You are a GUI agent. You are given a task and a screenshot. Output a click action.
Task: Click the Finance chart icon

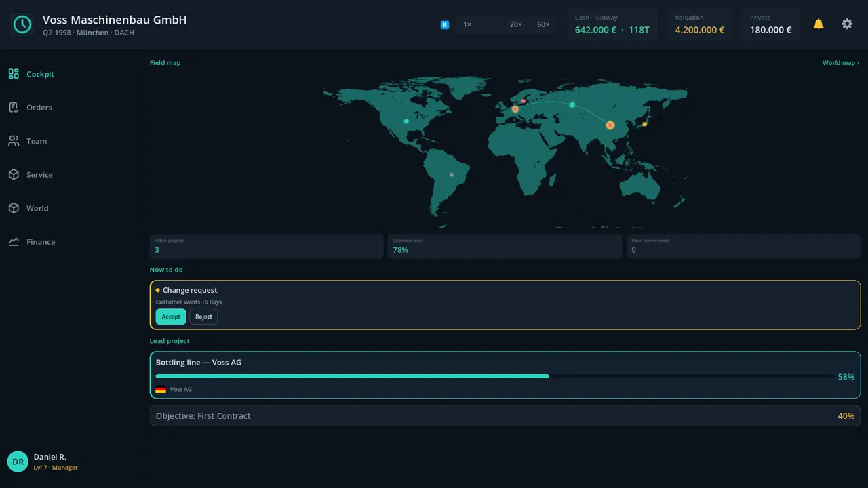click(x=14, y=242)
